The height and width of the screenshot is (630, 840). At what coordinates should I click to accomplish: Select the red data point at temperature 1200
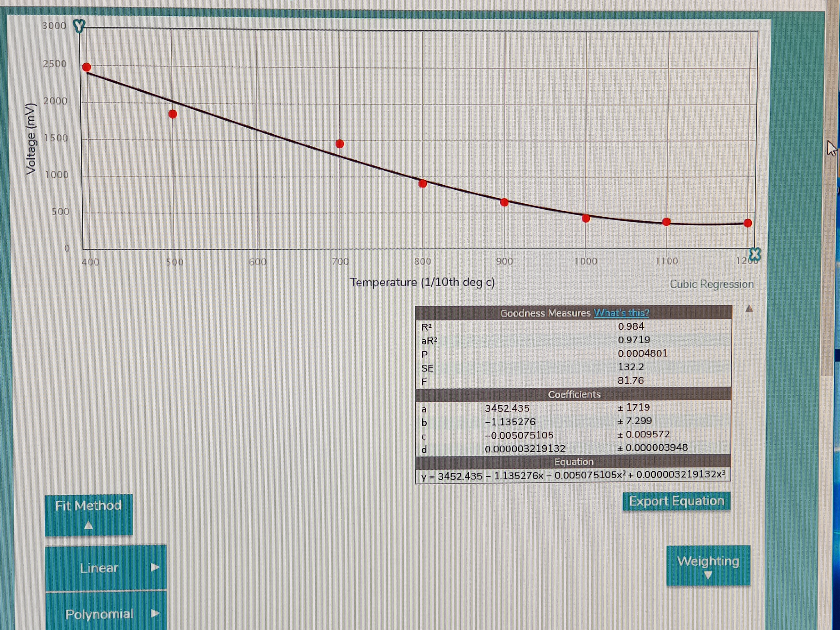[x=748, y=223]
